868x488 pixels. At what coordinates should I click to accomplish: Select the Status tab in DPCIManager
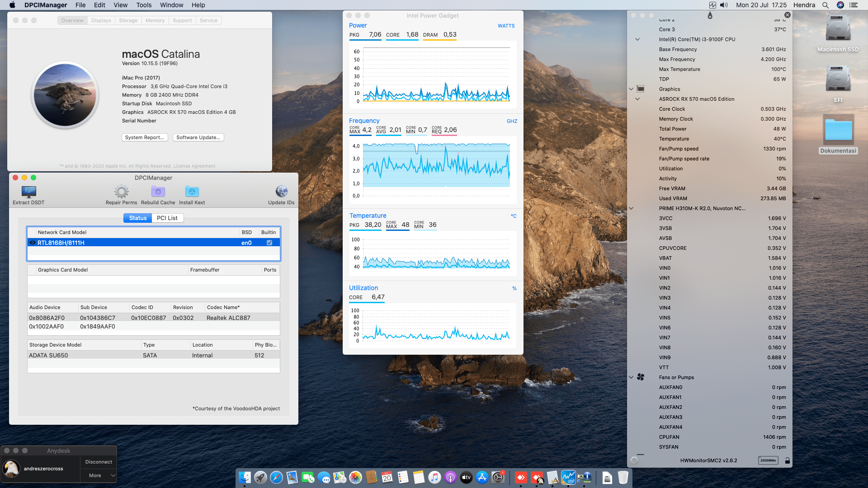138,218
